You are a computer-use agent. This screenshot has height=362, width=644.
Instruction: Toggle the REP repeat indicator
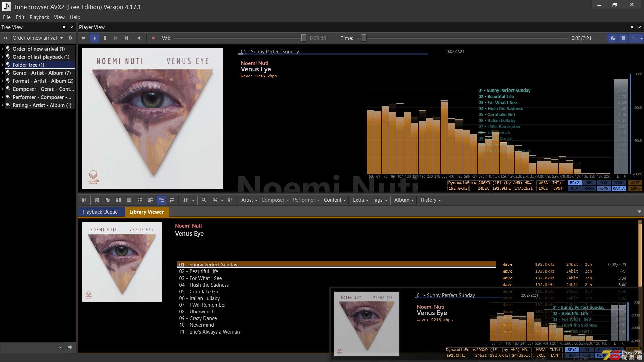pos(575,188)
